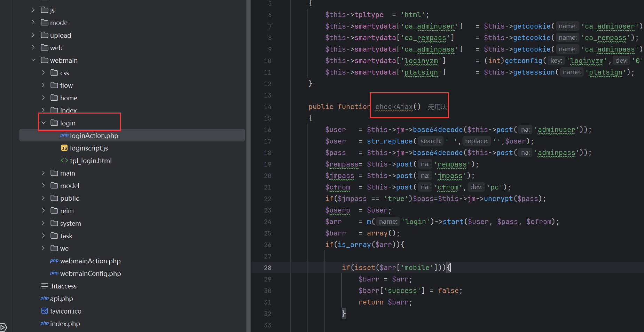Expand the js folder

click(33, 10)
